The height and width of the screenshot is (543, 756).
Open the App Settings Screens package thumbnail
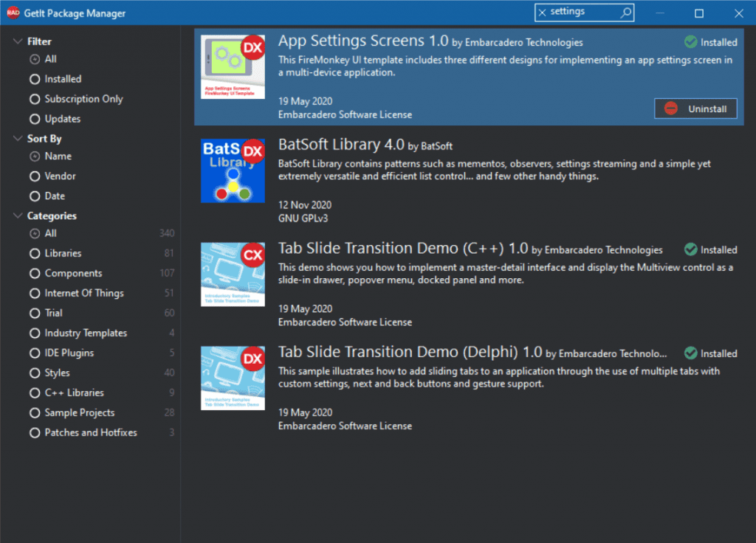(233, 67)
